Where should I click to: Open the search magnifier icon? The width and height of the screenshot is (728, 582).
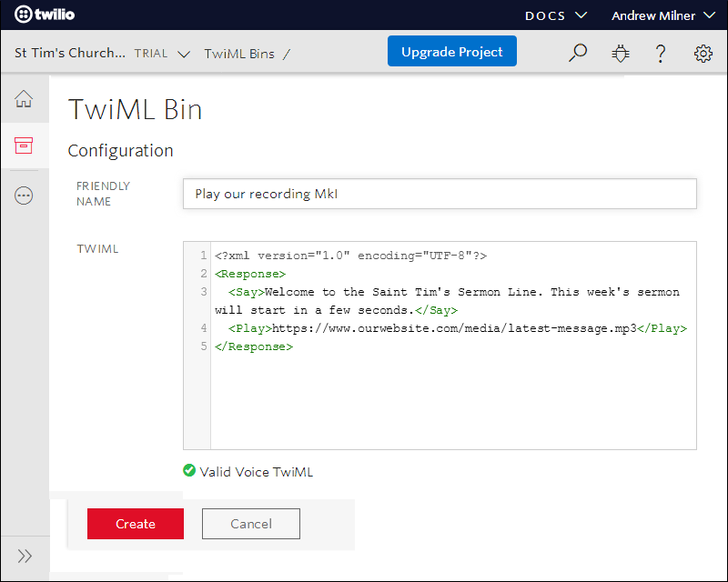pyautogui.click(x=578, y=53)
